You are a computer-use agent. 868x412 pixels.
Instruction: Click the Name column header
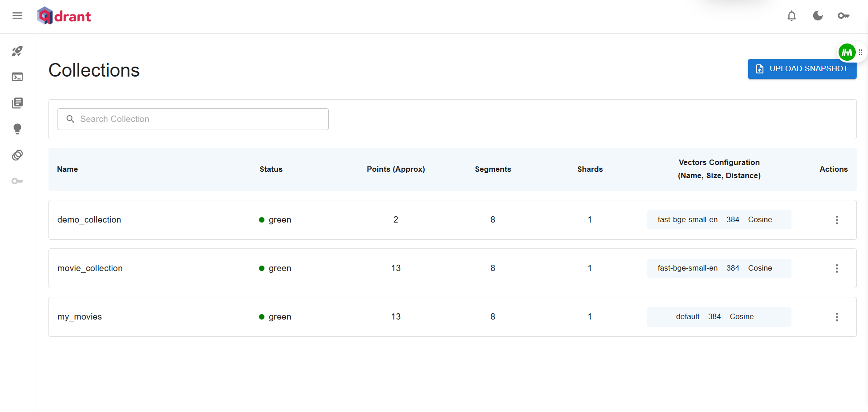(x=67, y=169)
